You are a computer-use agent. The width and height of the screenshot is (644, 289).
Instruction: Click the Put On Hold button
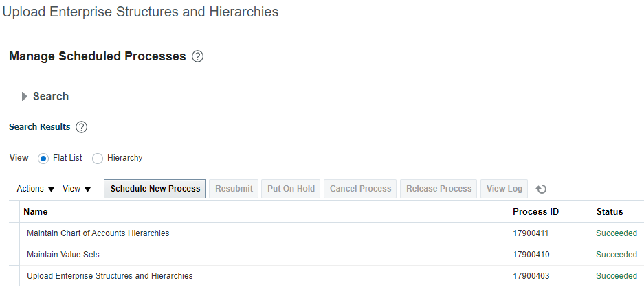291,189
